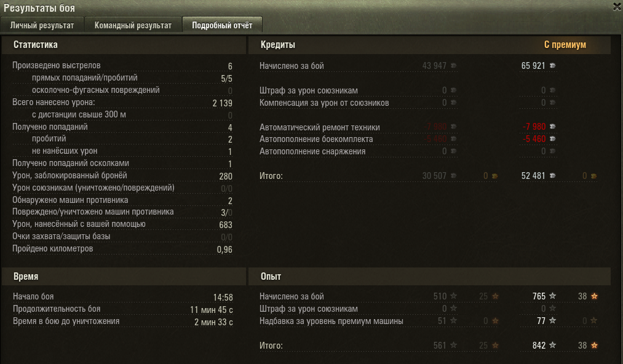623x364 pixels.
Task: Click the Опыт section header
Action: coord(429,276)
